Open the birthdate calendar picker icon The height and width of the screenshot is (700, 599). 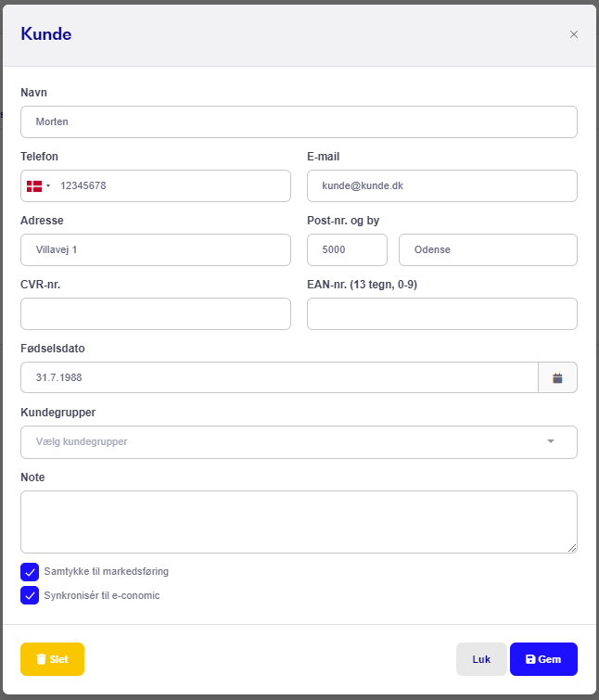pyautogui.click(x=557, y=377)
